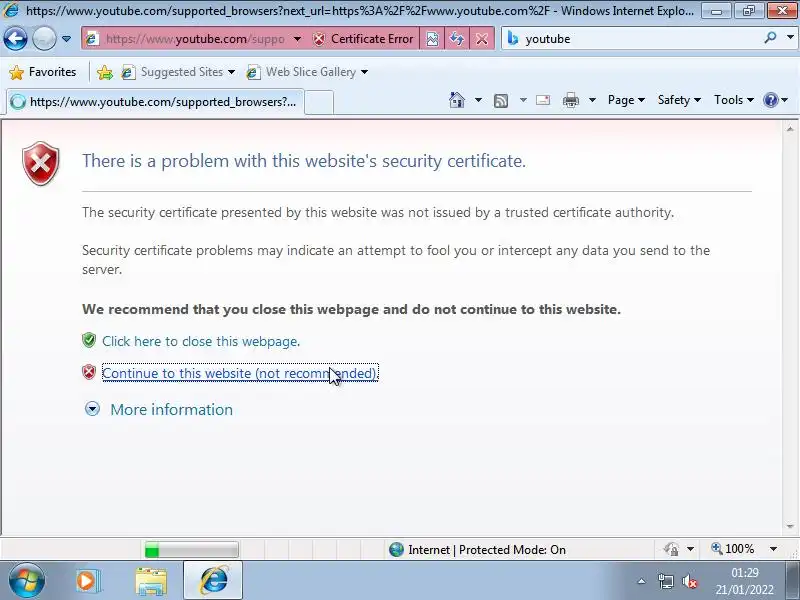Open a new blank tab

point(319,103)
